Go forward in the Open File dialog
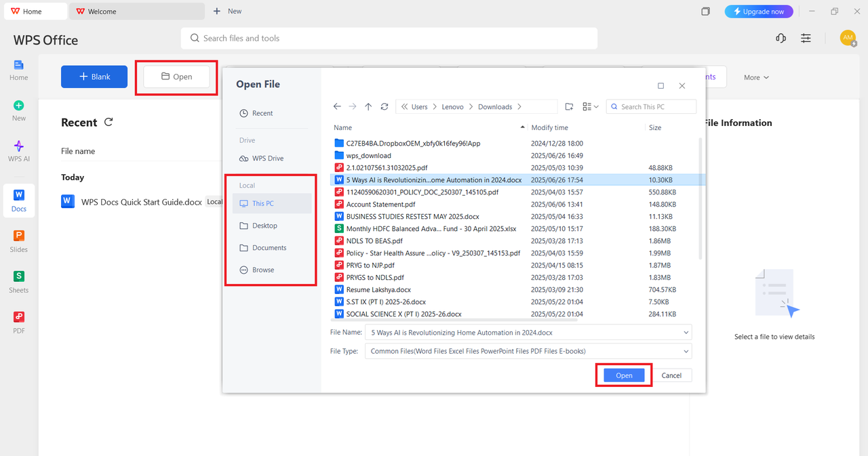 tap(353, 106)
